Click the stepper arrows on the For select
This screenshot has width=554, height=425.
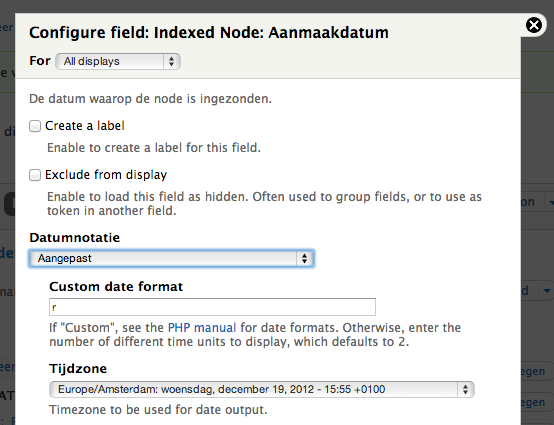coord(172,61)
